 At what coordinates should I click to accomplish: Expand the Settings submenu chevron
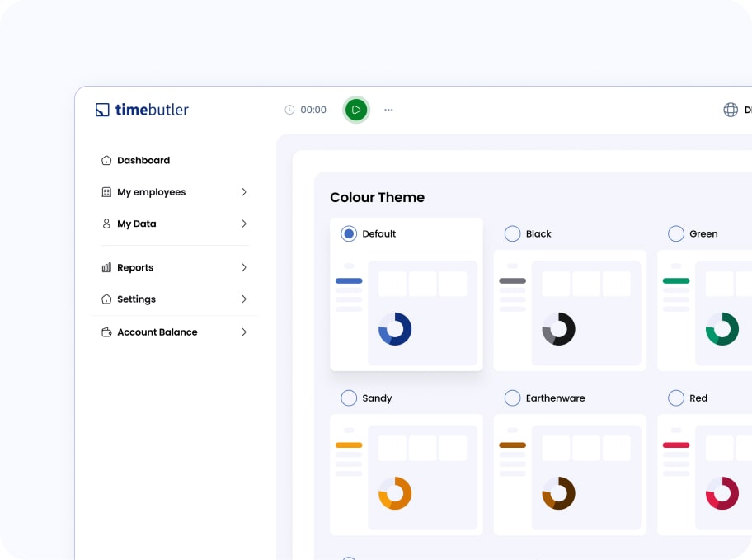(x=244, y=299)
